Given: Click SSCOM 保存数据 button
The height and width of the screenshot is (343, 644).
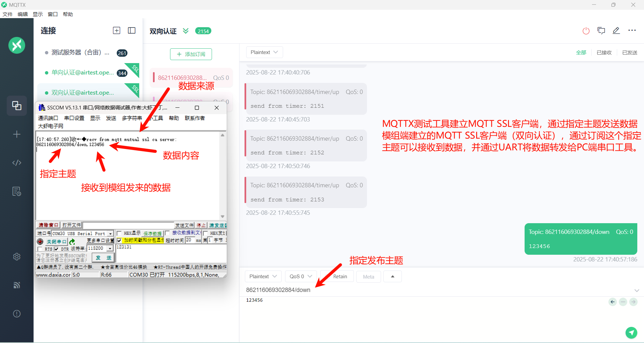Looking at the screenshot, I should coord(152,234).
